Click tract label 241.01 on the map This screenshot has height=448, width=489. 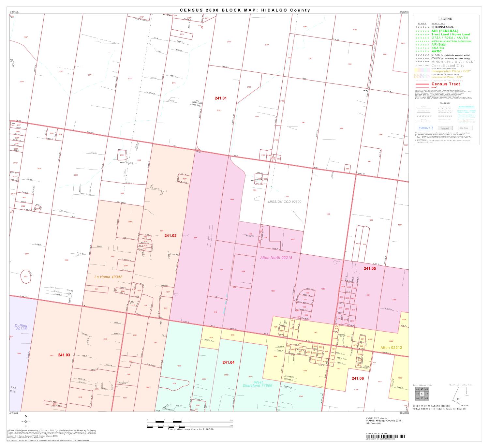coord(221,98)
